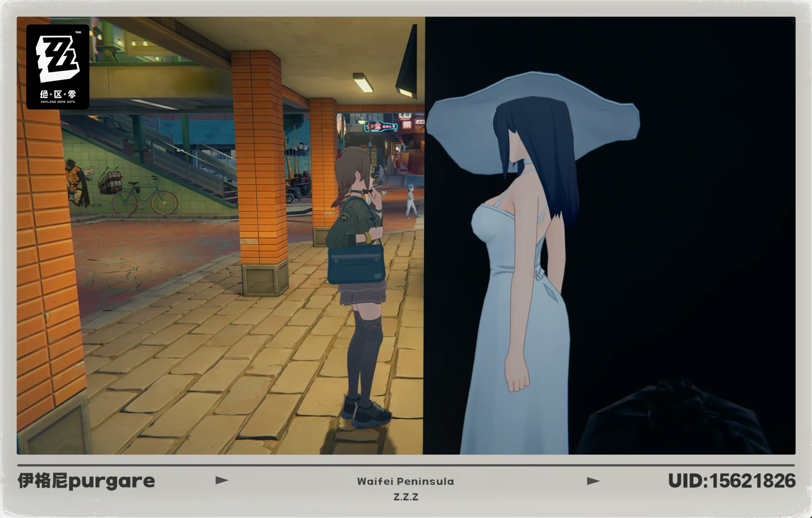The height and width of the screenshot is (518, 812).
Task: Click the UID:15621826 text
Action: (x=732, y=481)
